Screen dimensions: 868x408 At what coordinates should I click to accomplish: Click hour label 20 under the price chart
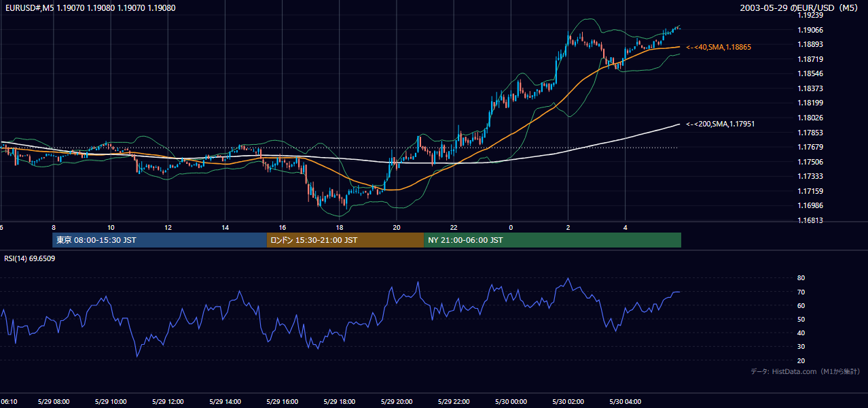[x=397, y=228]
